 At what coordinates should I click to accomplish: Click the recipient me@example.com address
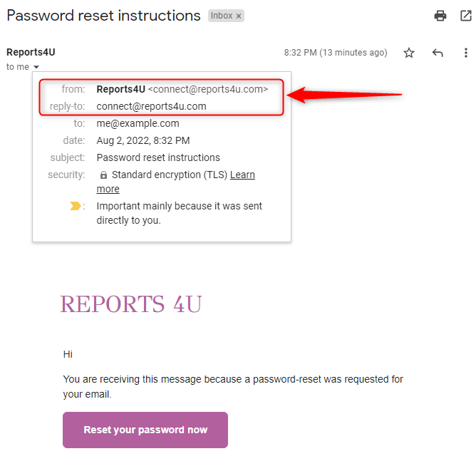click(x=138, y=123)
